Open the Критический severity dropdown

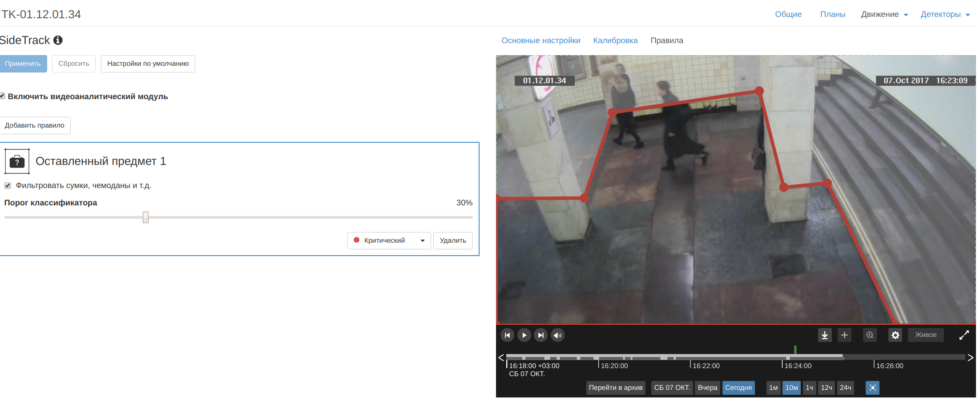(x=389, y=241)
